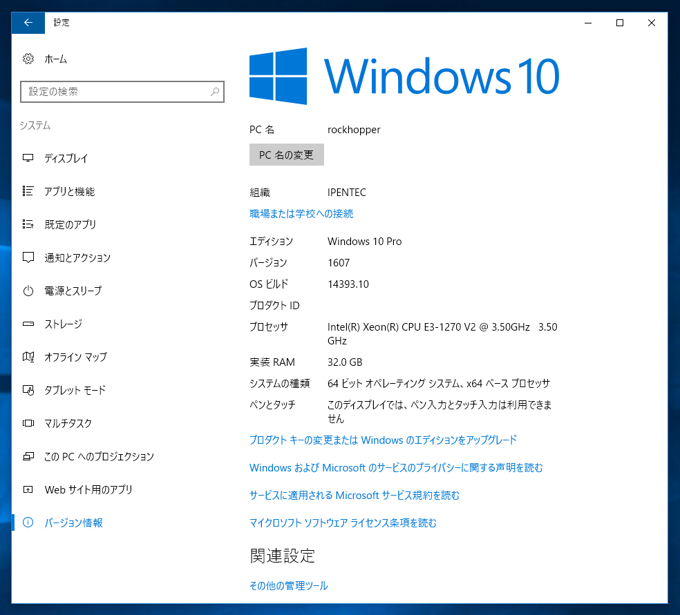Click the edition value Windows 10 Pro
This screenshot has height=615, width=680.
[365, 241]
